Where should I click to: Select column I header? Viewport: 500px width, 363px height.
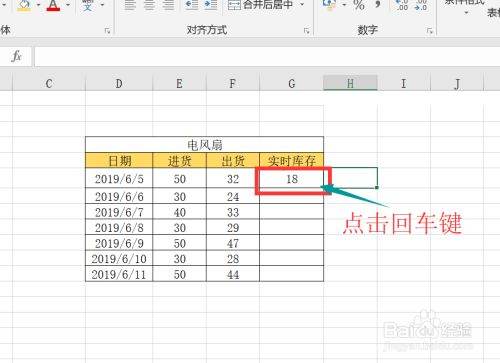click(404, 83)
